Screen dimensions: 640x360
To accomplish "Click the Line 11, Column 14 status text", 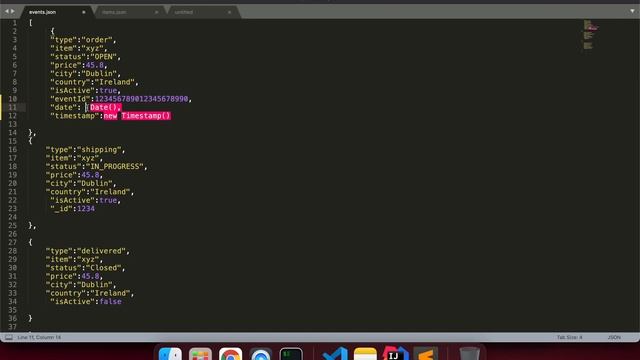I will 39,337.
